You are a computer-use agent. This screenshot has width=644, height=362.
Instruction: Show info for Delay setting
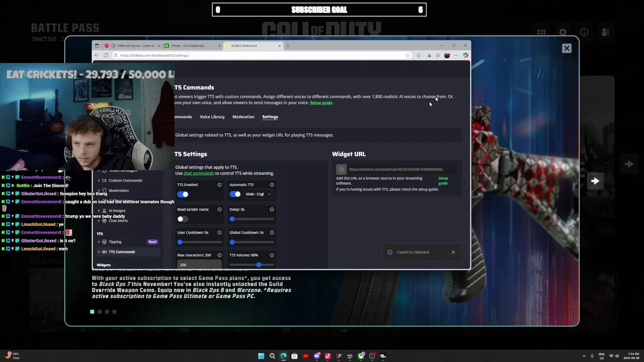[x=272, y=209]
